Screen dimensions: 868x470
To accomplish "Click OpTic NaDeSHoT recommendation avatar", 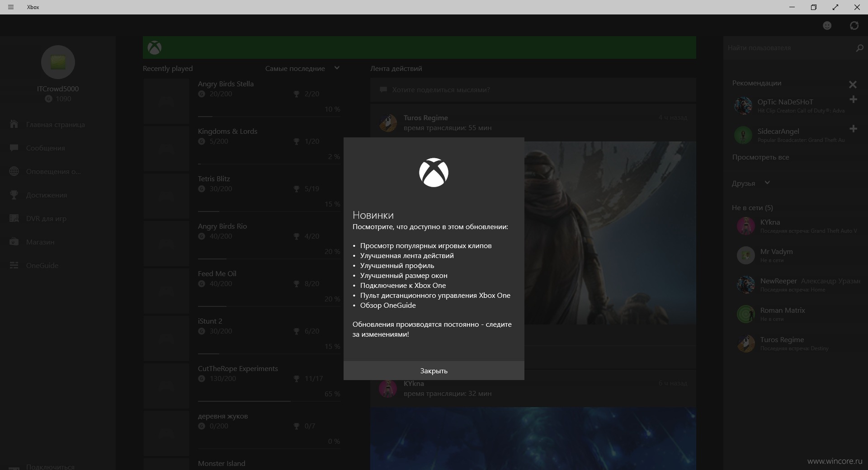I will coord(743,106).
